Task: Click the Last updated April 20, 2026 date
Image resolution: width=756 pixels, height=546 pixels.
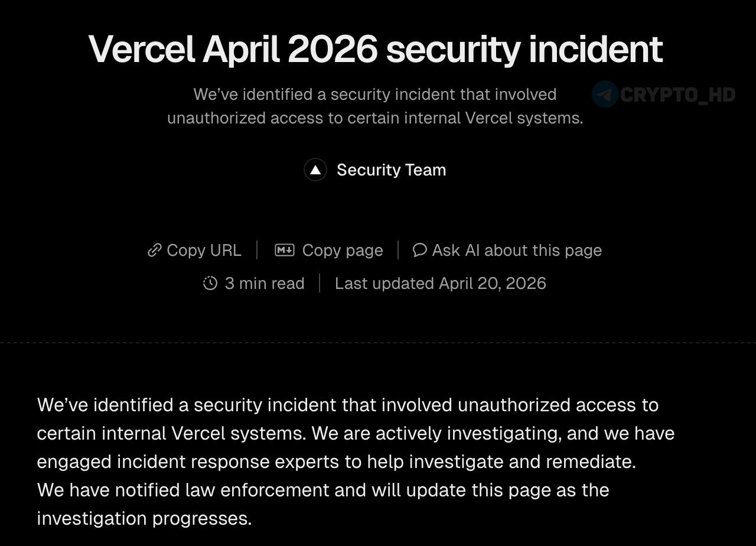Action: coord(440,284)
